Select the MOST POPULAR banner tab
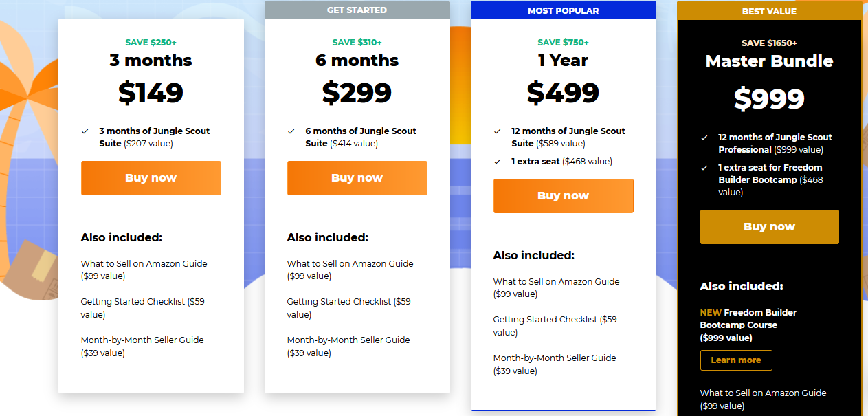Viewport: 868px width, 416px height. pyautogui.click(x=563, y=10)
